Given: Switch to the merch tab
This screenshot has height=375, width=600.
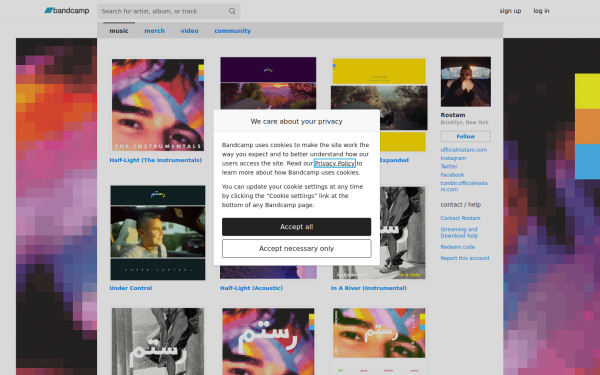Looking at the screenshot, I should coord(154,31).
